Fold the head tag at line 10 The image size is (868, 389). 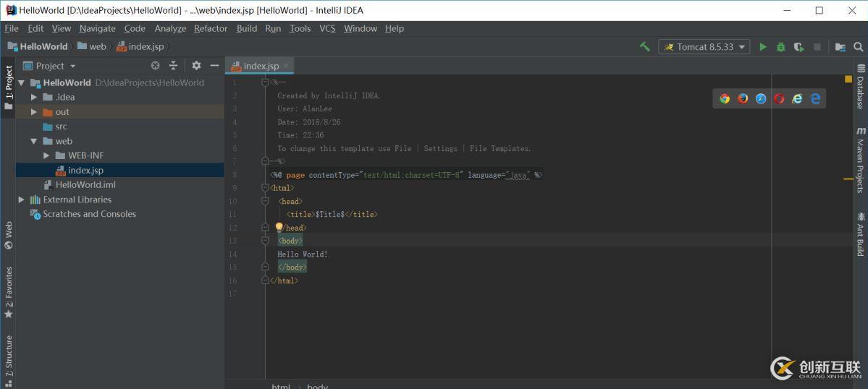tap(265, 201)
